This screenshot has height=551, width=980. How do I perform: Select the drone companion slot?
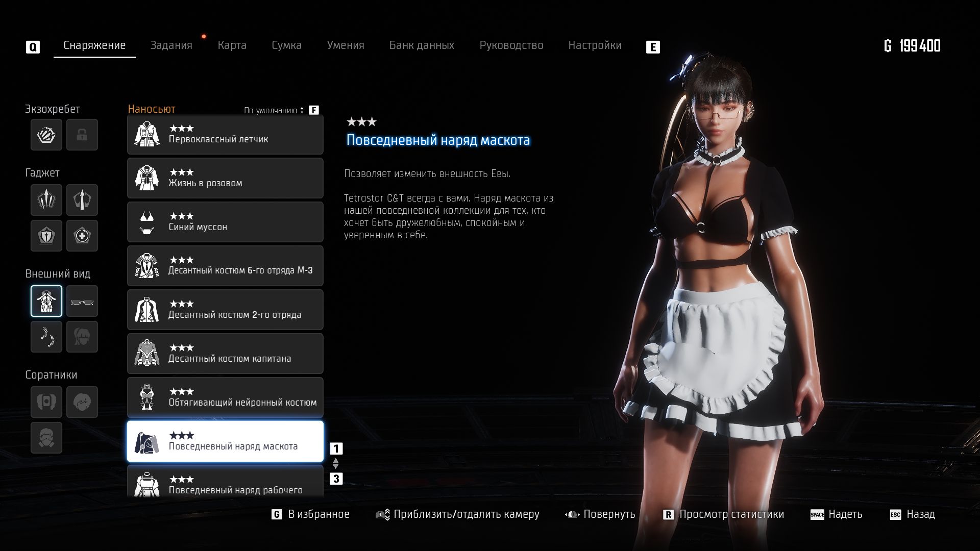[46, 402]
